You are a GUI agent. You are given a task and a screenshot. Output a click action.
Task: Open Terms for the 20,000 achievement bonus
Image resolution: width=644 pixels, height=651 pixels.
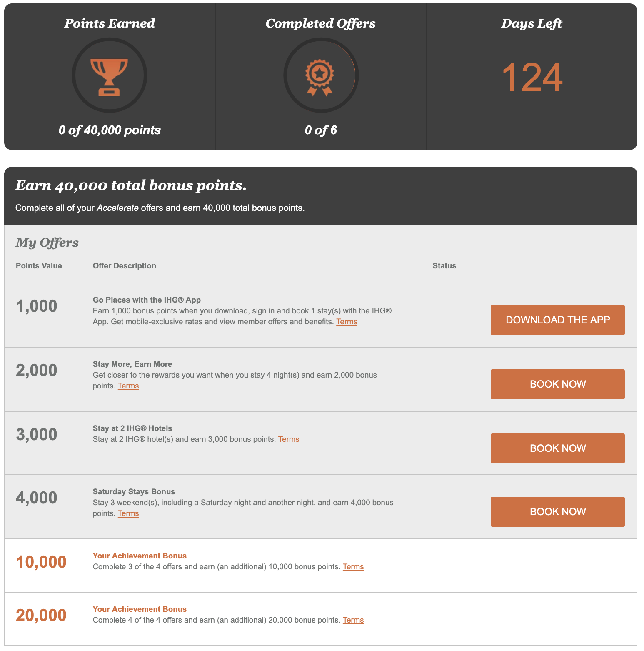(x=353, y=620)
